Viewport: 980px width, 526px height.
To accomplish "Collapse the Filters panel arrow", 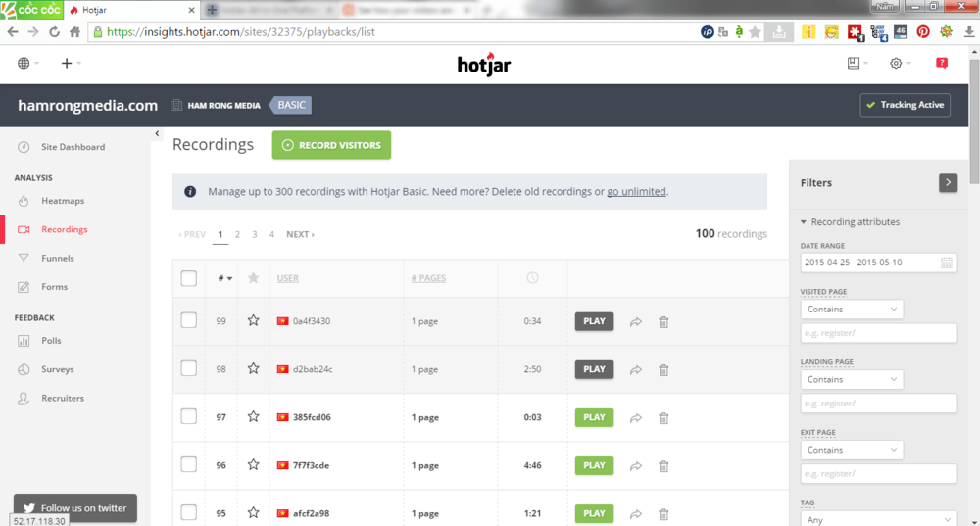I will pyautogui.click(x=948, y=183).
